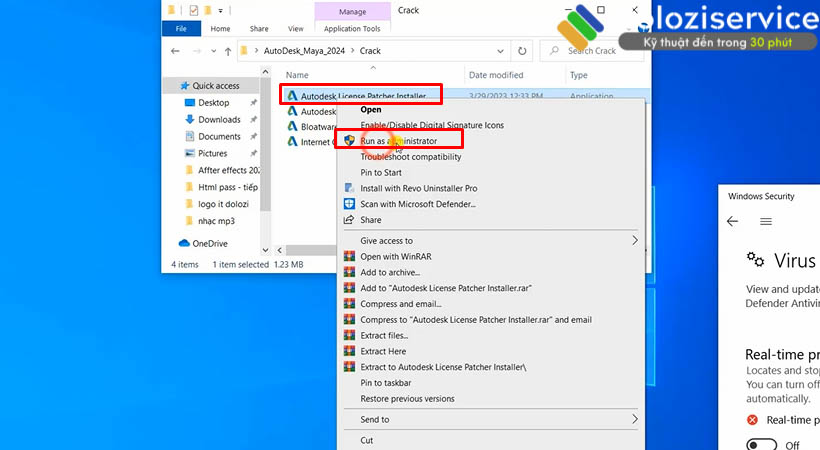The width and height of the screenshot is (820, 450).
Task: Click the WinRAR icon beside Extract Here
Action: pos(349,351)
